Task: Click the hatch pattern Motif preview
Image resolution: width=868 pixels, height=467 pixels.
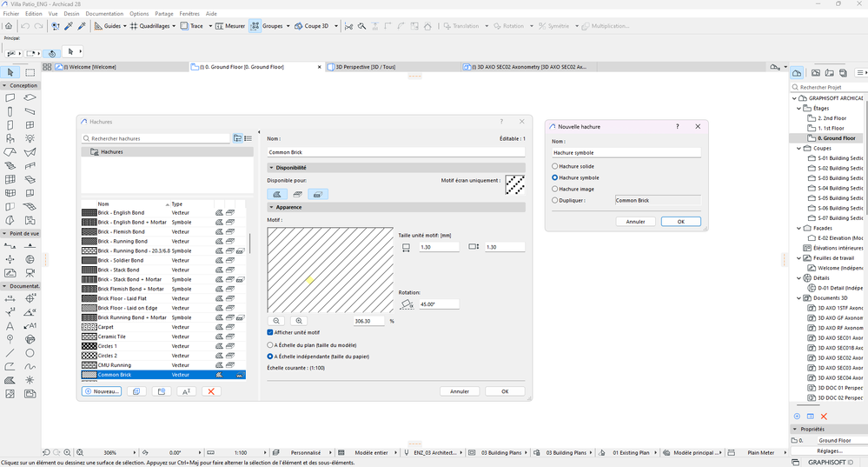Action: tap(330, 270)
